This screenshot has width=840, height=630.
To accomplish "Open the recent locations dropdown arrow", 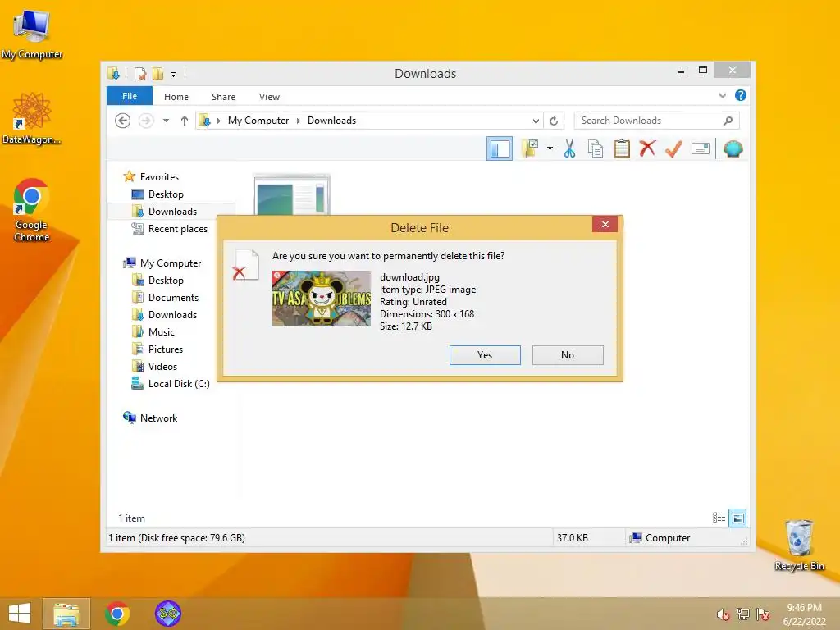I will [166, 121].
